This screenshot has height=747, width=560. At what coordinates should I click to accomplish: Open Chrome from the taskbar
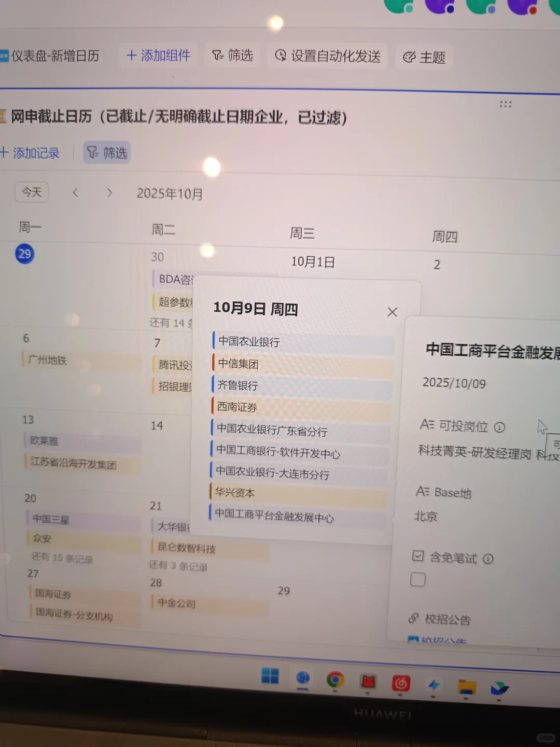pos(335,680)
